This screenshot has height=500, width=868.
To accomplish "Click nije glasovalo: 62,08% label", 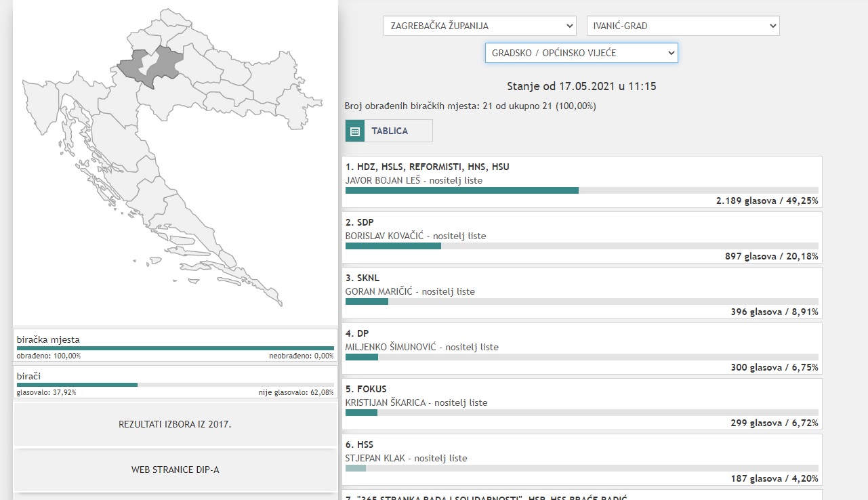I will 296,392.
